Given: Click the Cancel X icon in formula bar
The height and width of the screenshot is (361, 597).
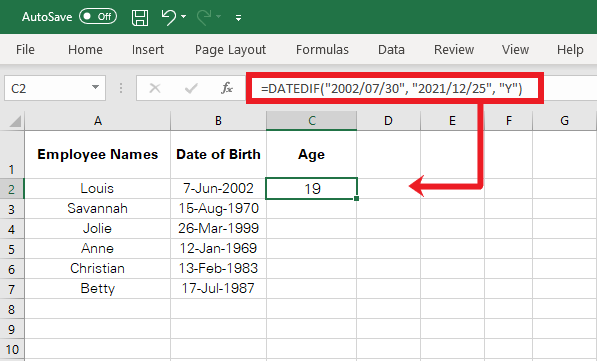Looking at the screenshot, I should pyautogui.click(x=155, y=88).
